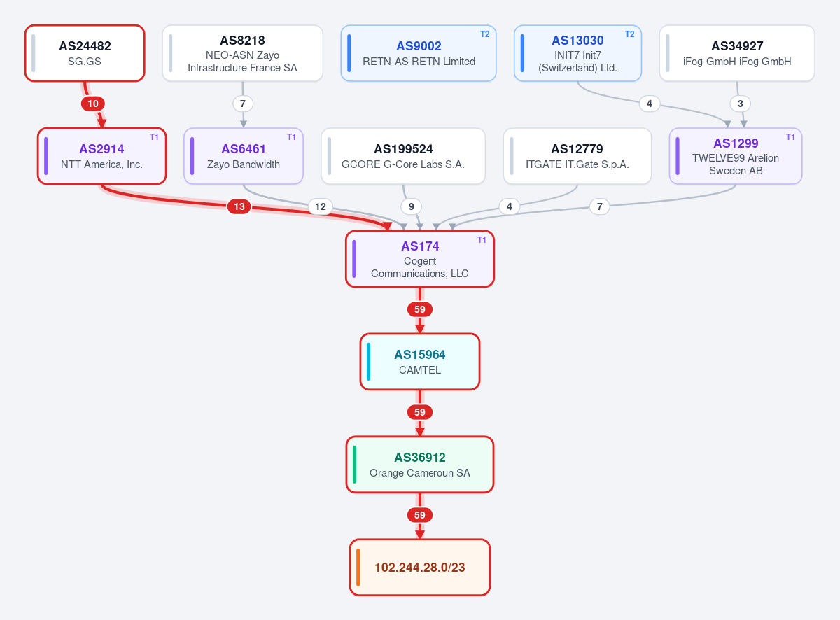Open the AS199524 GCORE node
This screenshot has width=840, height=620.
[x=403, y=156]
